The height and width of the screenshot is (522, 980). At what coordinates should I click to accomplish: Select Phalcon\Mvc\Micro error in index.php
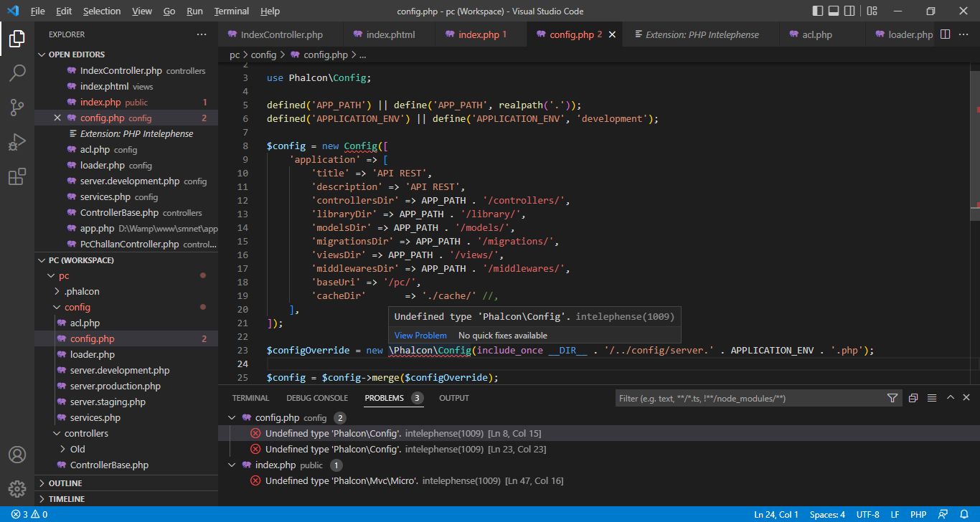click(x=598, y=480)
